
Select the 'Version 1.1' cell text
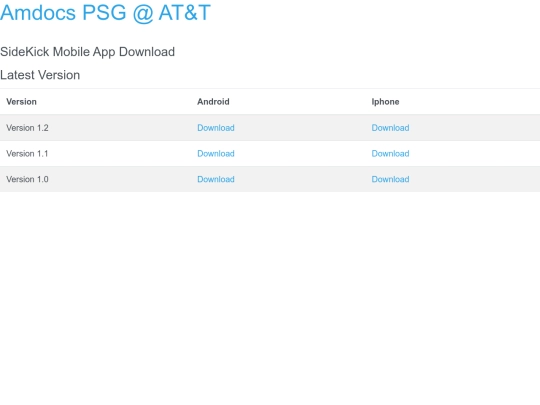[27, 154]
